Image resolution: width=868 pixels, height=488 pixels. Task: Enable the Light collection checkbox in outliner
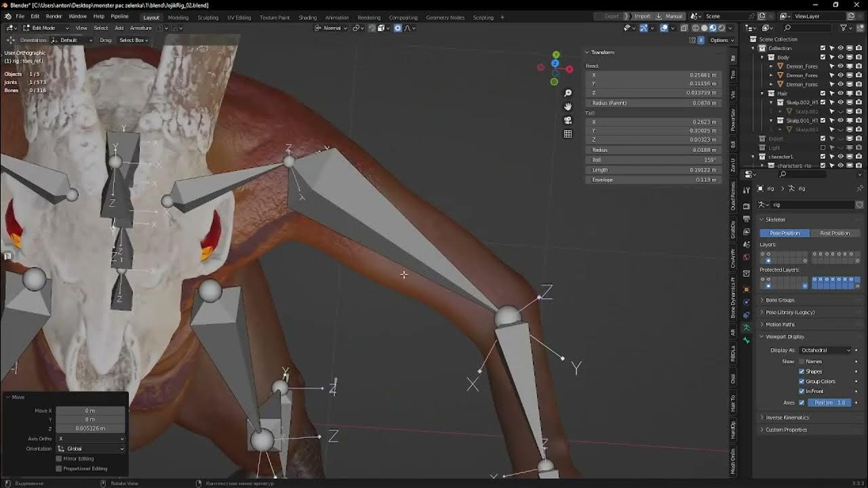823,148
